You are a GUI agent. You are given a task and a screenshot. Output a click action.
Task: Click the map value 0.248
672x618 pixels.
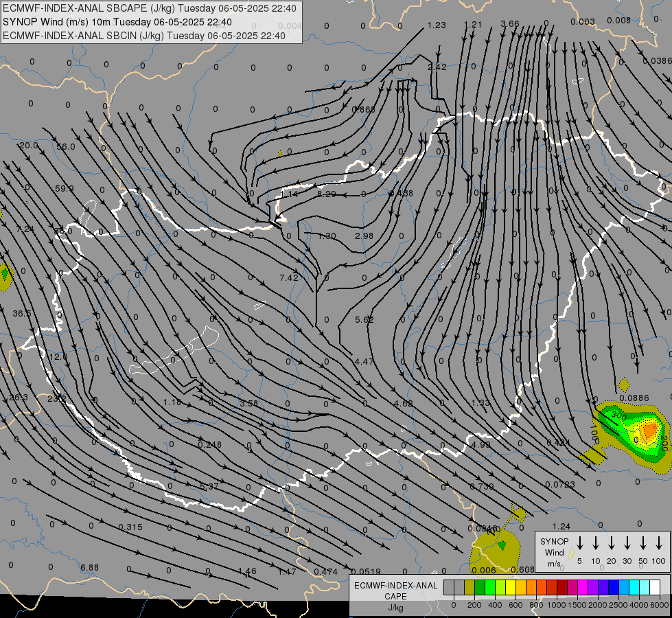click(x=210, y=445)
